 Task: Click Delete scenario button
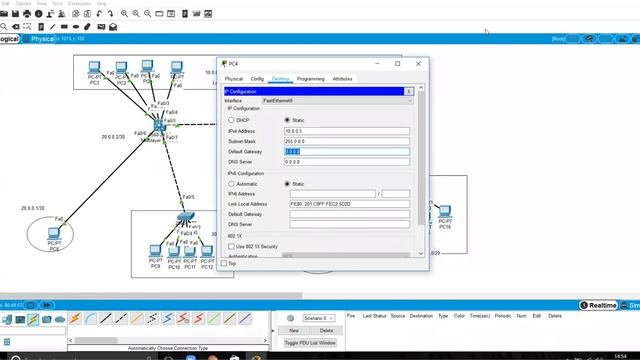coord(326,330)
